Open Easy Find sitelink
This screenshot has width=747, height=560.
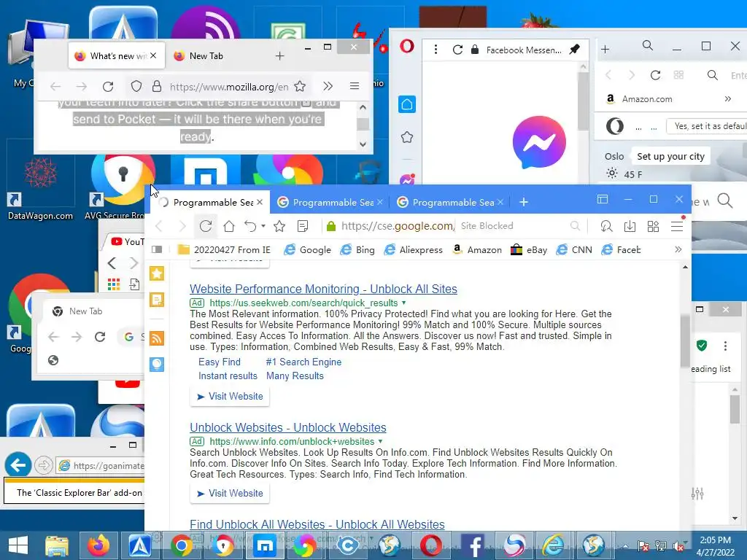pos(220,362)
